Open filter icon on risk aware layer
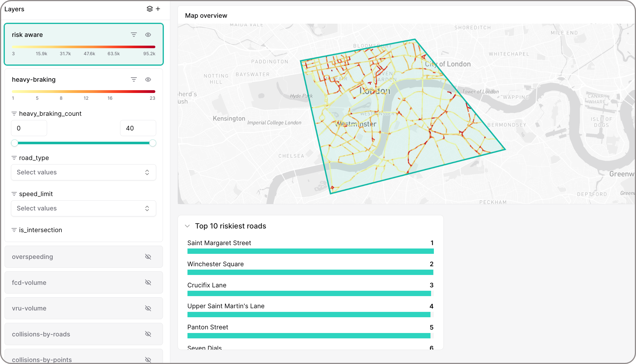Screen dimensions: 636x364 [x=134, y=35]
